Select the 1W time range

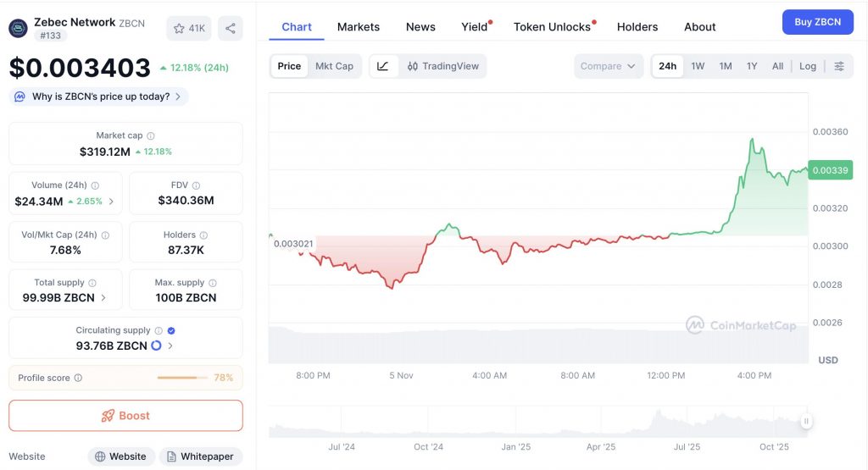698,66
